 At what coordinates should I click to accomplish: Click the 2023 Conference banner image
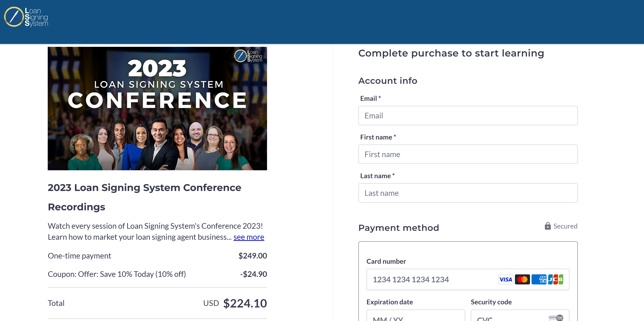pyautogui.click(x=157, y=108)
